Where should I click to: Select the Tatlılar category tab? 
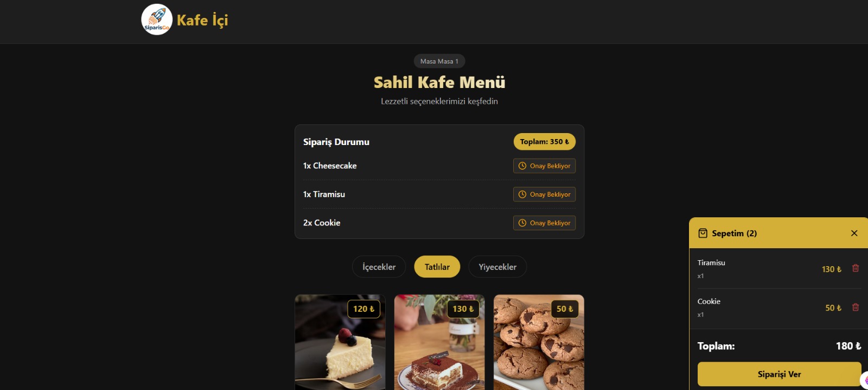[437, 267]
